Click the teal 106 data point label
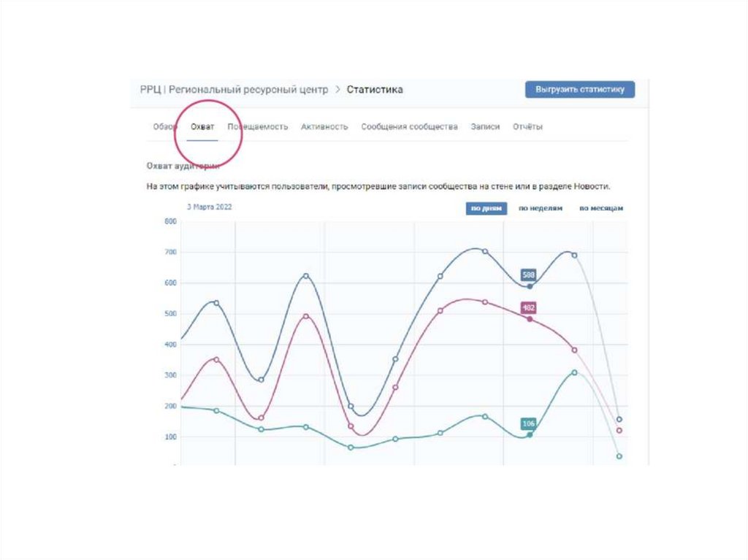This screenshot has width=748, height=560. (529, 423)
